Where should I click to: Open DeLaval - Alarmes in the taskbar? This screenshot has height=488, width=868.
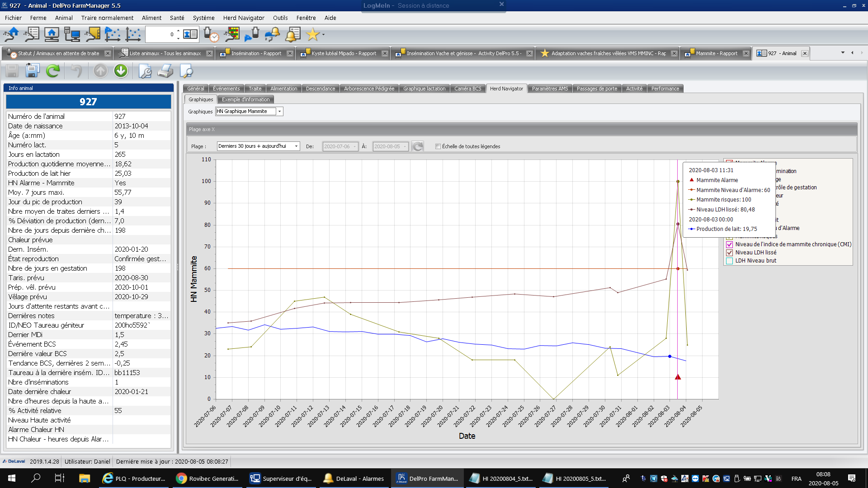[x=354, y=478]
